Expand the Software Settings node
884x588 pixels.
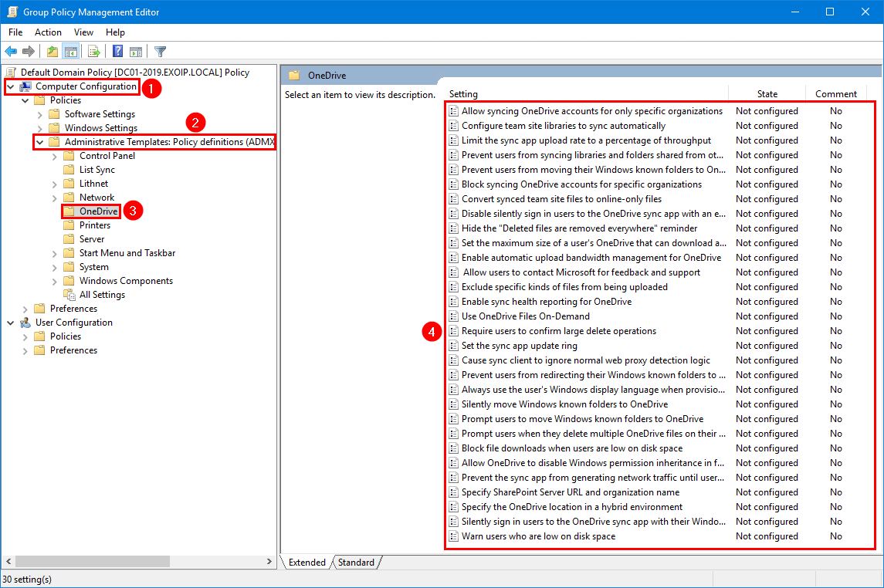(40, 114)
